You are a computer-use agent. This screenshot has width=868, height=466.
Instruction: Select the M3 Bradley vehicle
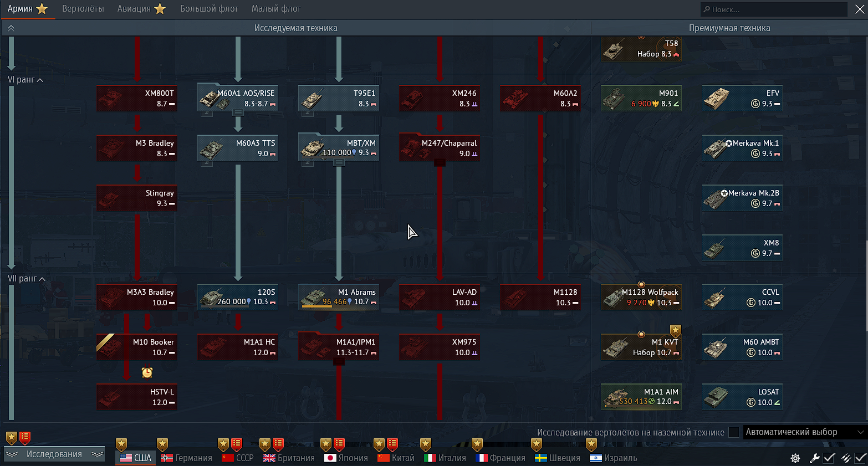coord(137,148)
